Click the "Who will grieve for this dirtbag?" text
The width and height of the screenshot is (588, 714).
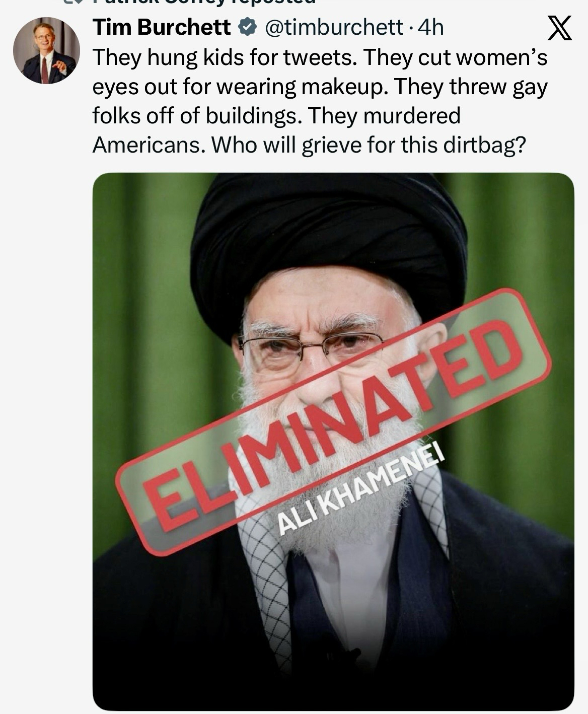tap(369, 145)
